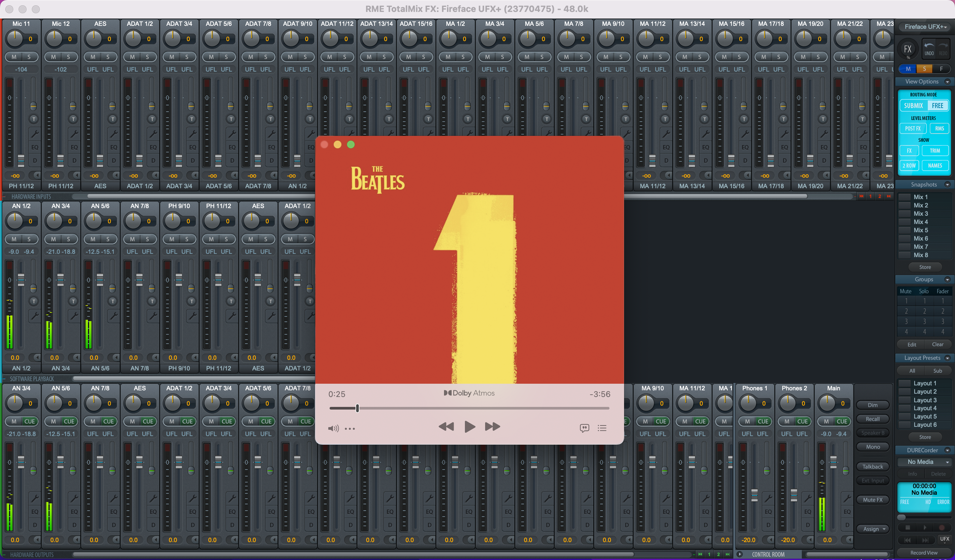Go to previous track in DURECorder

(x=908, y=540)
